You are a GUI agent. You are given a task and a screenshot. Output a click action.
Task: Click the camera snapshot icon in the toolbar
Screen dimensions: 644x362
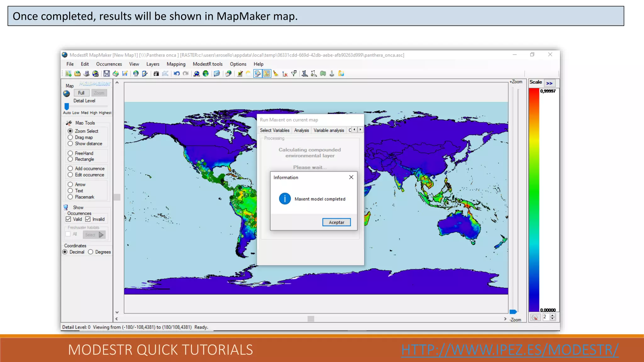click(x=156, y=74)
